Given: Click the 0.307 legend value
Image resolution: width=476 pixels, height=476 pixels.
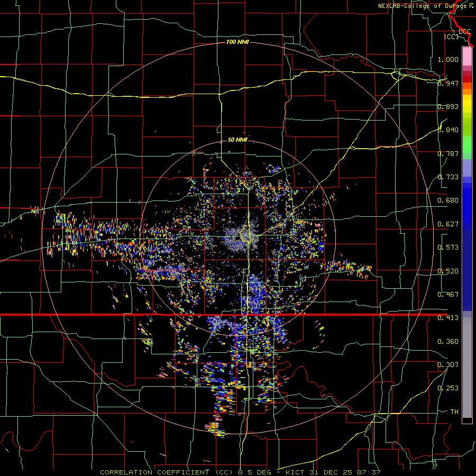Looking at the screenshot, I should (x=448, y=365).
